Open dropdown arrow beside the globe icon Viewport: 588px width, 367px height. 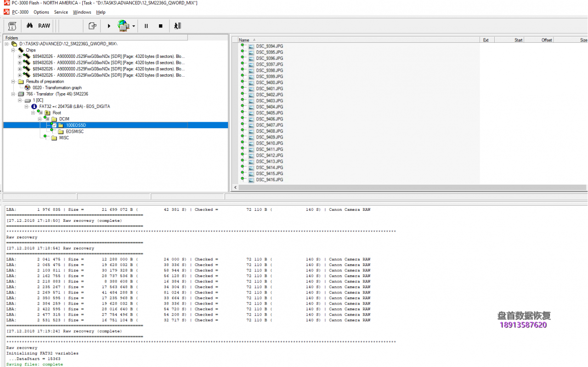pos(134,26)
